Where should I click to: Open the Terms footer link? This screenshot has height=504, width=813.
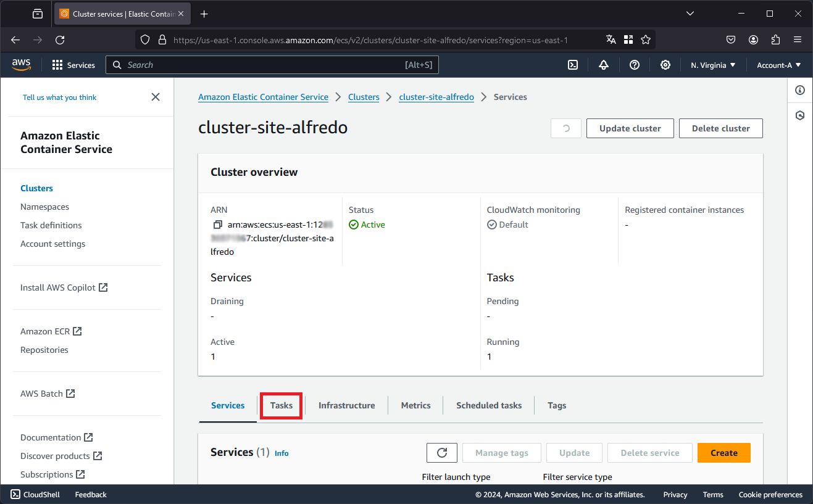[x=713, y=495]
